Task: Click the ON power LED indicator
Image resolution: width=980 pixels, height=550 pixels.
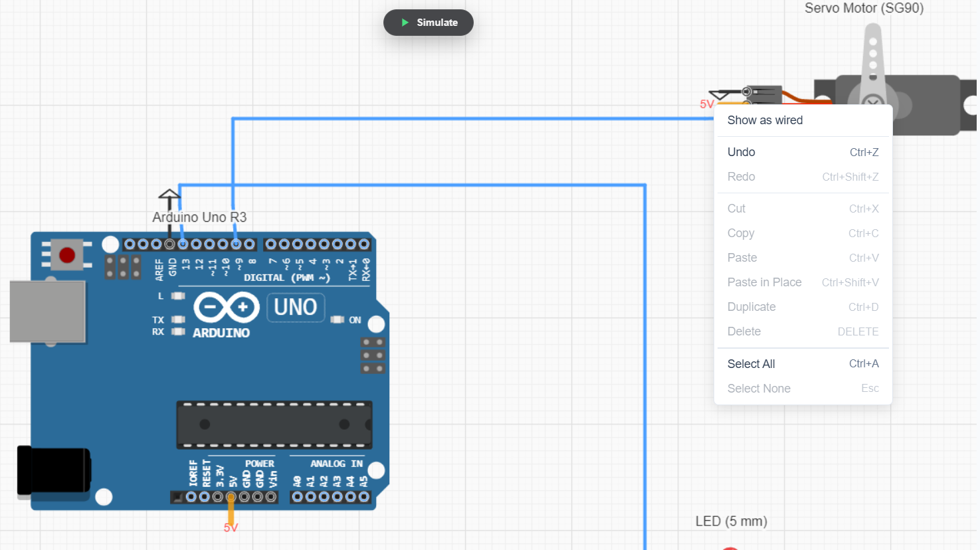Action: [338, 320]
